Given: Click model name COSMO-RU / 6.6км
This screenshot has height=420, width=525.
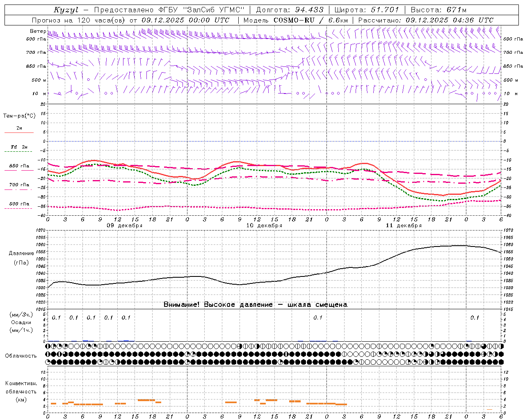Looking at the screenshot, I should [310, 20].
